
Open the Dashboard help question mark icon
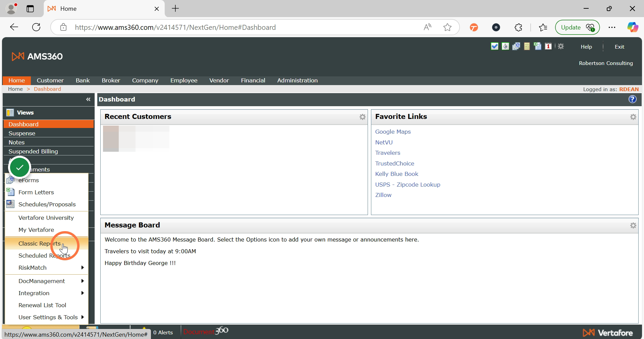[x=632, y=99]
